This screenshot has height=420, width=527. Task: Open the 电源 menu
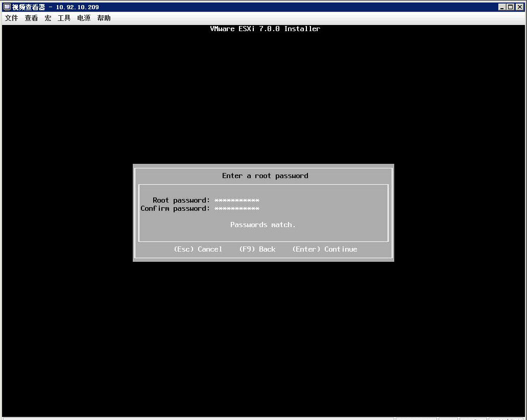coord(84,18)
